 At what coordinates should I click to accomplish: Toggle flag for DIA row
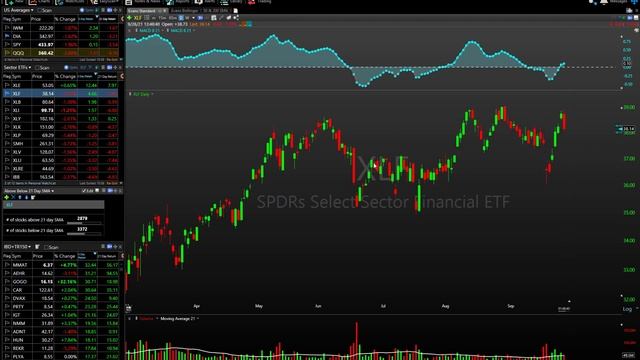point(7,36)
